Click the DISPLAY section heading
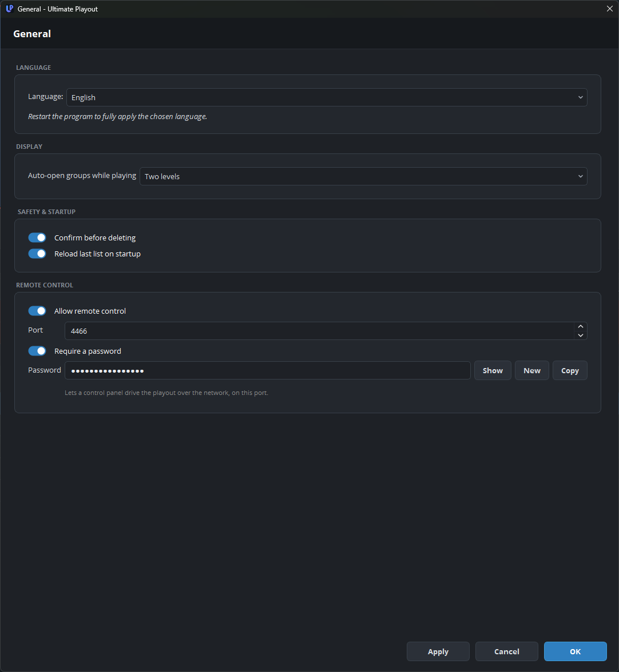The height and width of the screenshot is (672, 619). tap(29, 147)
